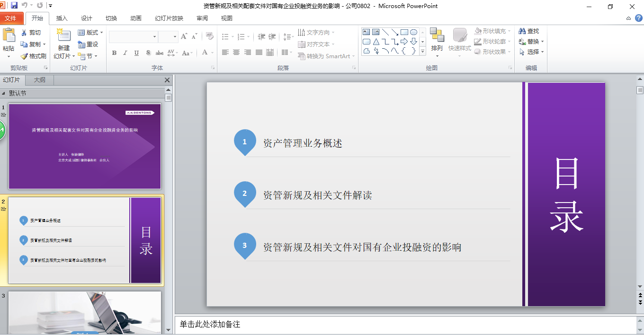Toggle italic formatting
Viewport: 644px width, 335px height.
[125, 53]
